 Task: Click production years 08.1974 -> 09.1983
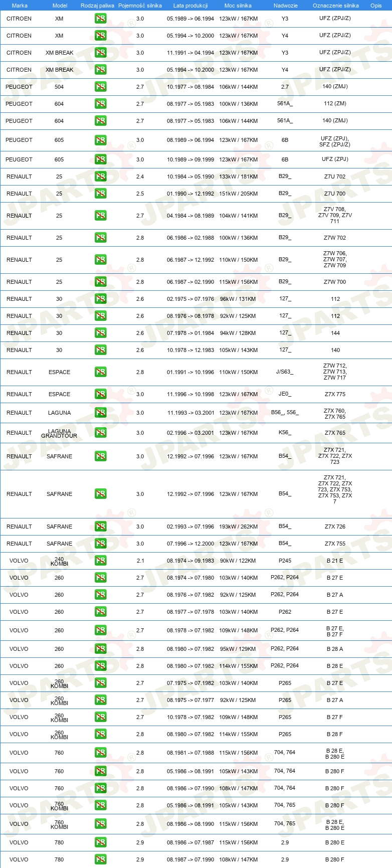(190, 561)
